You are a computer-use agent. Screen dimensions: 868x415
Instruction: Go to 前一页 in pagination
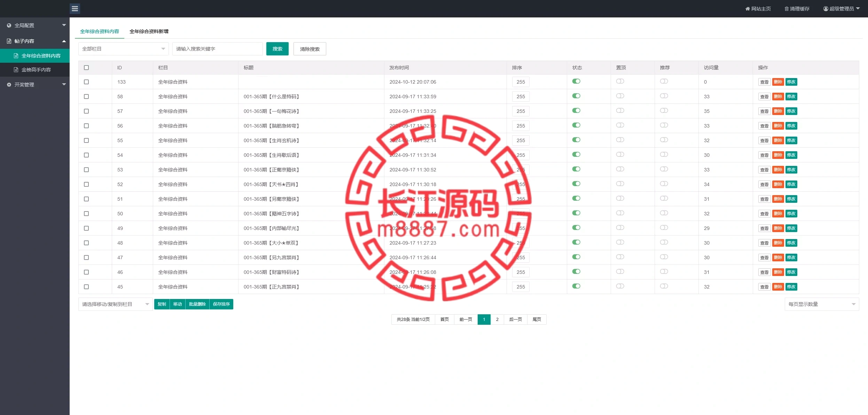point(466,320)
